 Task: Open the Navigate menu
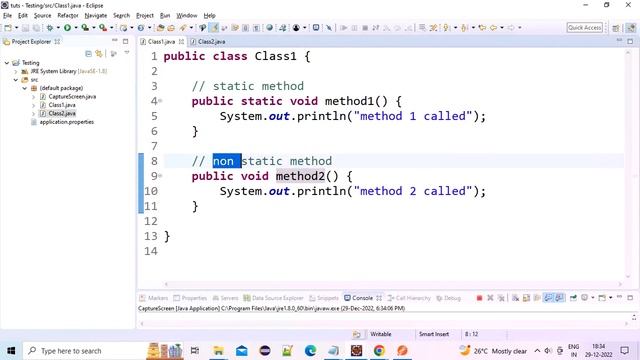(x=96, y=16)
